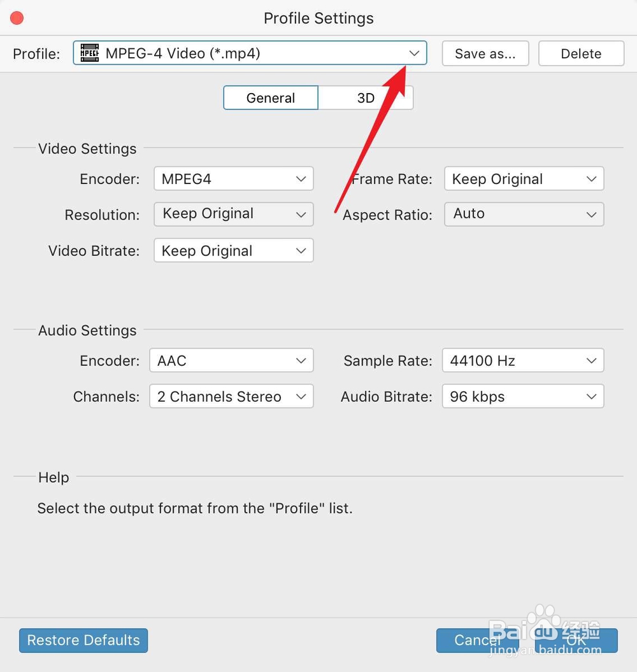Confirm settings with the OK button

click(576, 640)
